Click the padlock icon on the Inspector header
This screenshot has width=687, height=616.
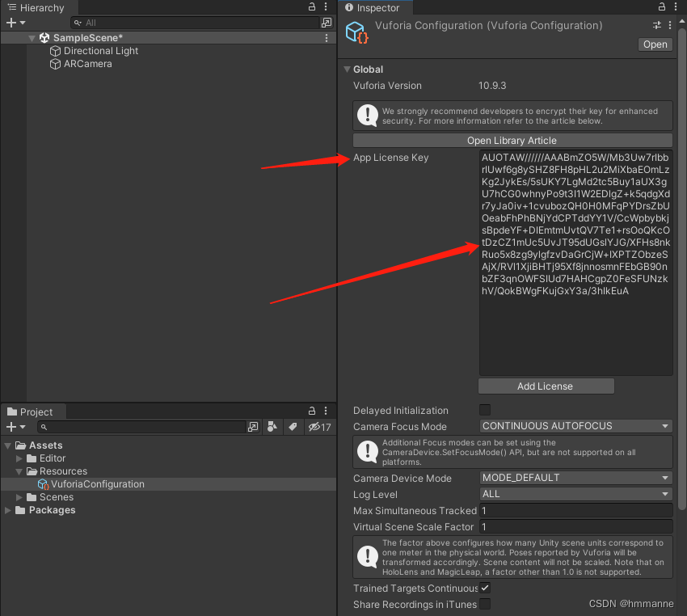661,6
